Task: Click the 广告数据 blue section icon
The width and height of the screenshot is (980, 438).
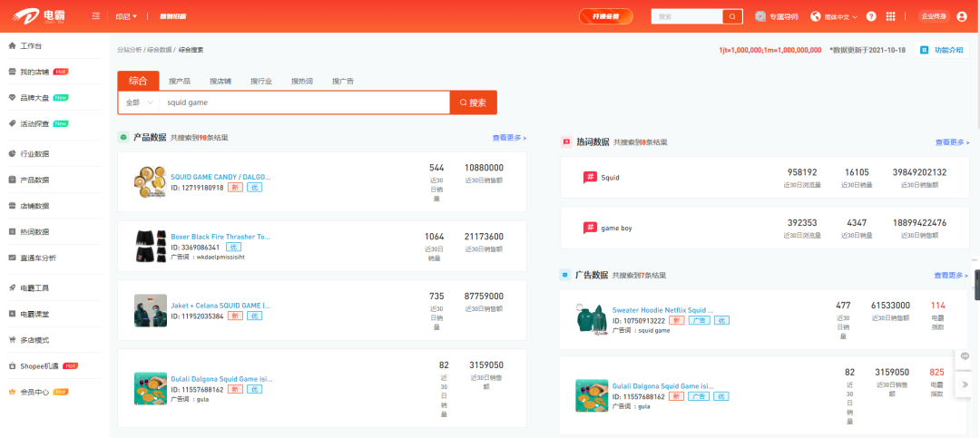Action: coord(565,274)
